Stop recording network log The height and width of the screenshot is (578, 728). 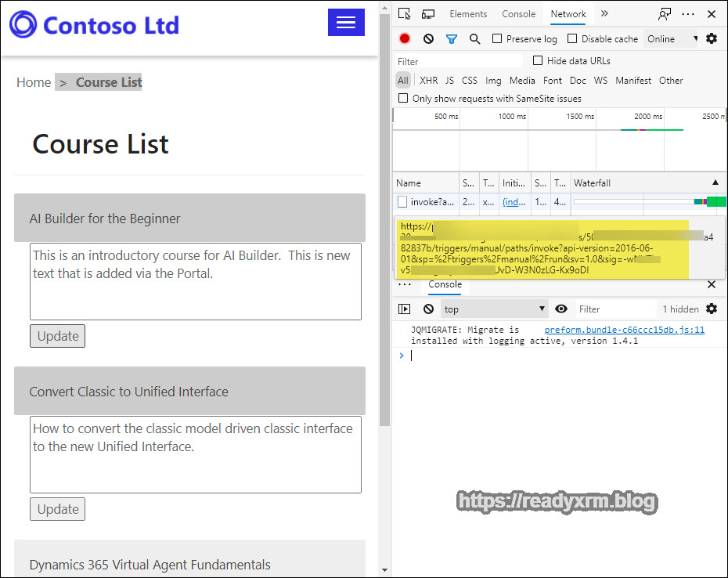pyautogui.click(x=405, y=39)
